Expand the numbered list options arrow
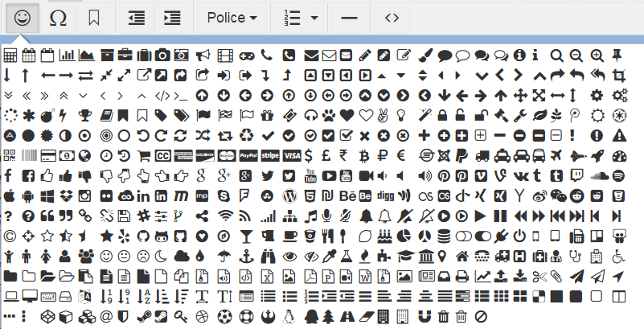Screen dimensions: 644x329 (x=314, y=18)
